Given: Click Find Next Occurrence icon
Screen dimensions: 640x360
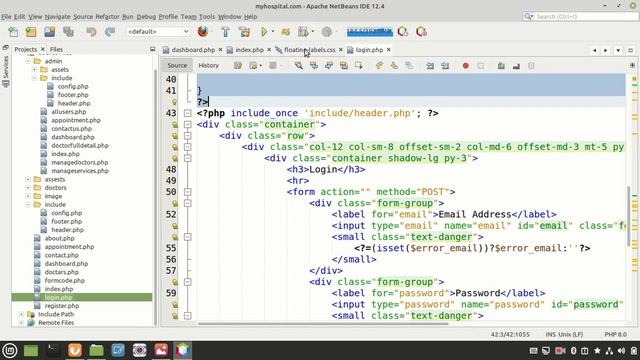Looking at the screenshot, I should [329, 65].
